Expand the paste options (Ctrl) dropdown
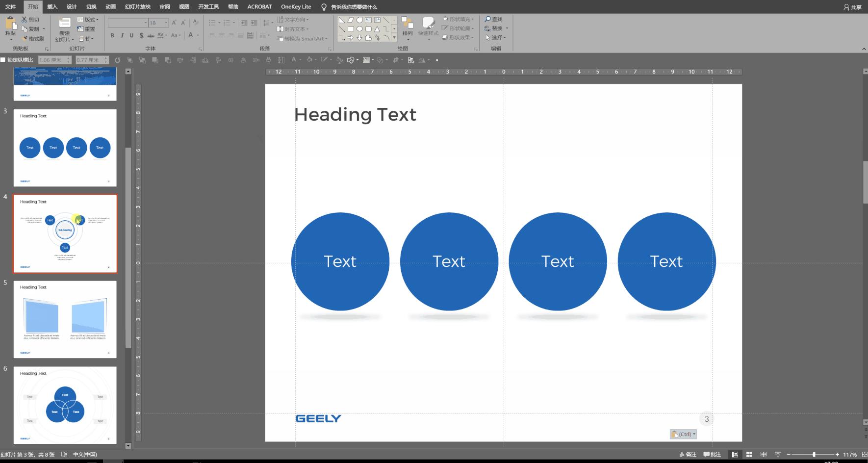Image resolution: width=868 pixels, height=463 pixels. pos(684,434)
